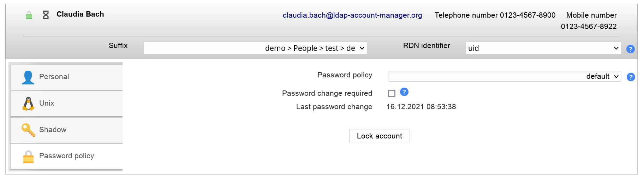Open help for RDN identifier
The width and height of the screenshot is (644, 183).
[x=630, y=49]
